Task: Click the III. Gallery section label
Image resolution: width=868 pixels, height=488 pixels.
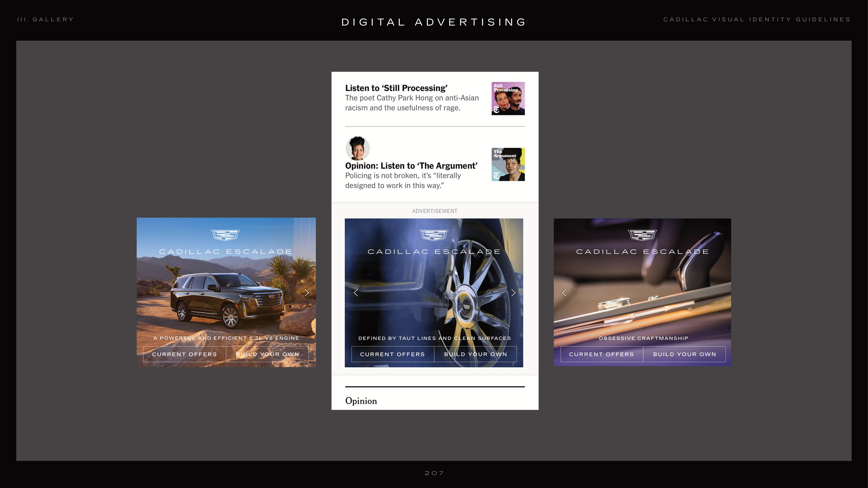Action: tap(45, 19)
